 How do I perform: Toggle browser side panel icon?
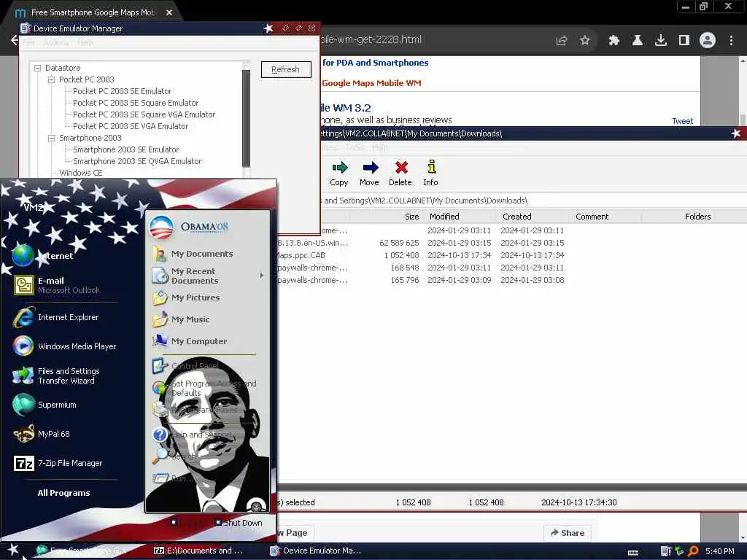pos(684,41)
